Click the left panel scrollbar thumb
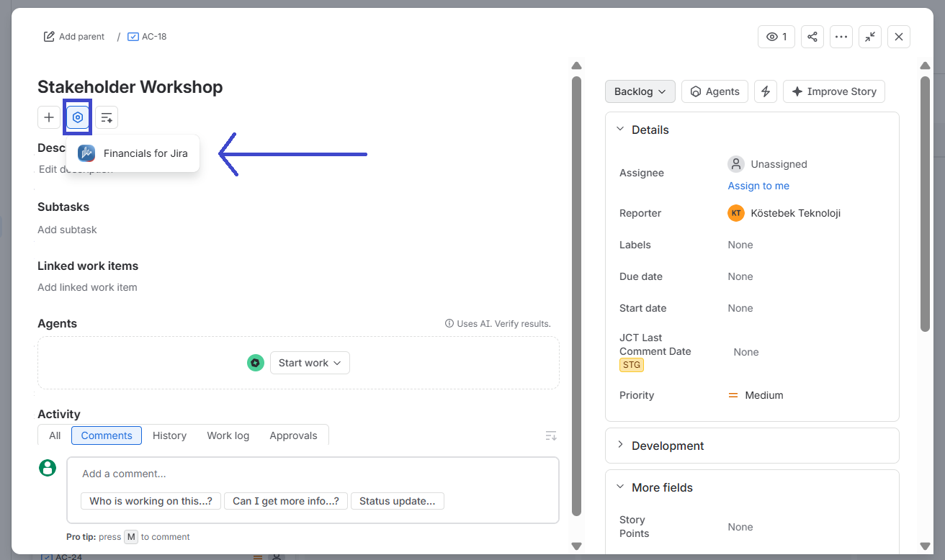 576,295
